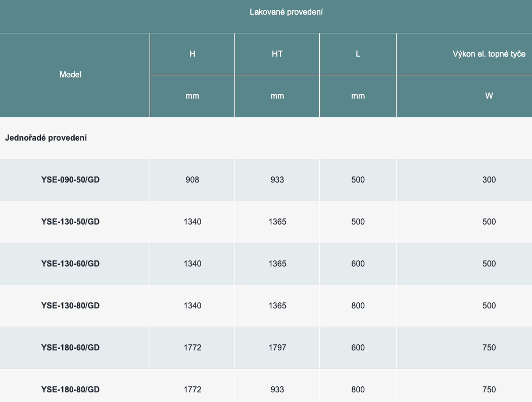Click the W unit cell
532x402 pixels.
click(489, 96)
